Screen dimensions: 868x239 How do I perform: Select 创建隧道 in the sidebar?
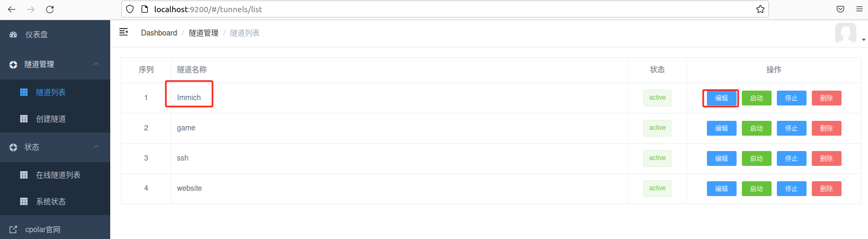tap(51, 119)
